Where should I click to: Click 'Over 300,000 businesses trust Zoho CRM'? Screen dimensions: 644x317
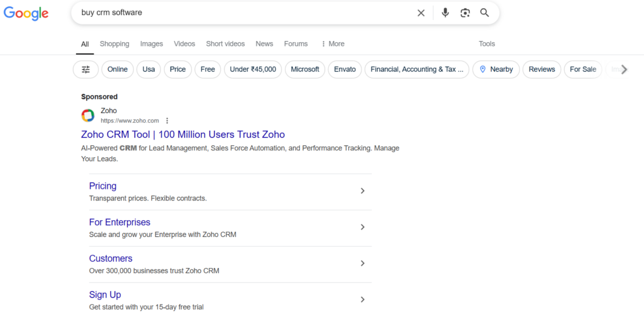pyautogui.click(x=154, y=270)
